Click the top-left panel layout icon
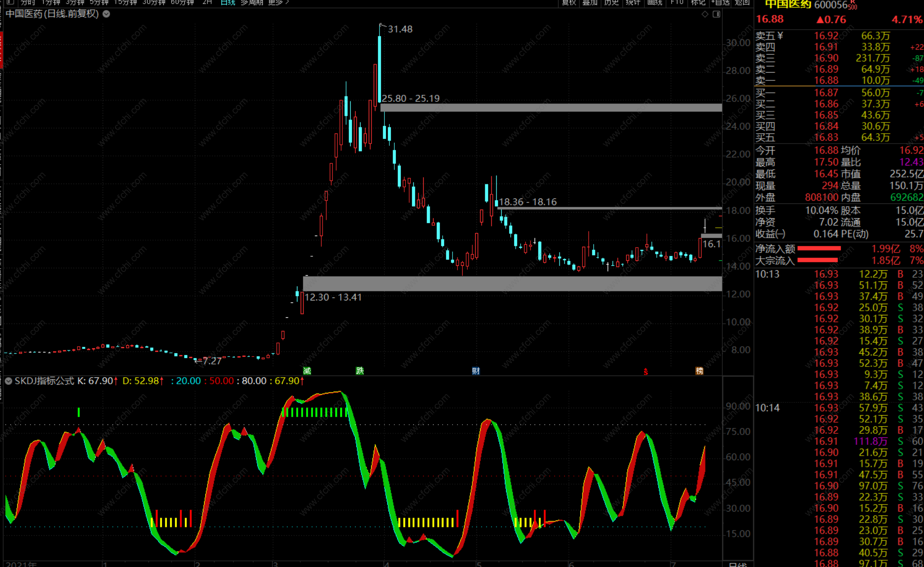924x567 pixels. pyautogui.click(x=11, y=2)
